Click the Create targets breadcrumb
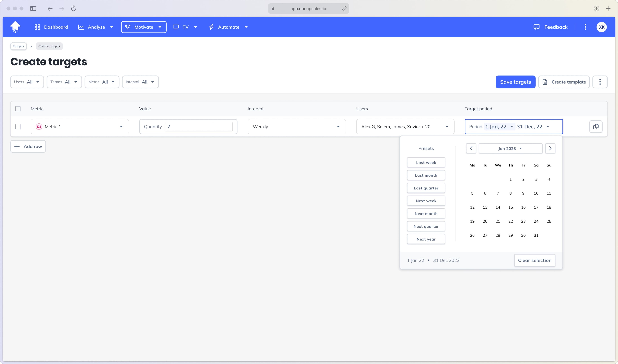 49,46
